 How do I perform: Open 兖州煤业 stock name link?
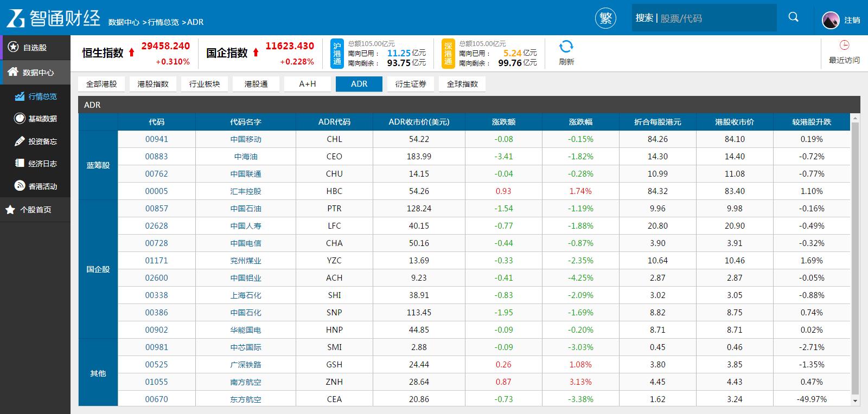(x=246, y=261)
